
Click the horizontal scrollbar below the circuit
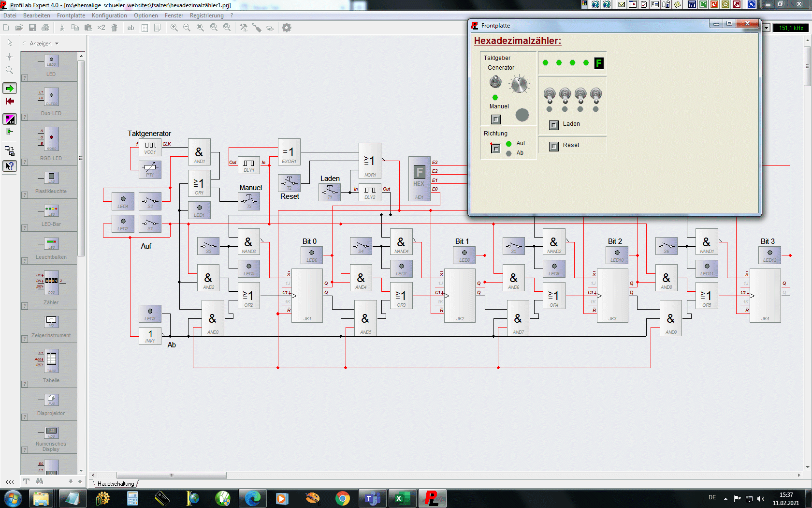click(x=172, y=475)
